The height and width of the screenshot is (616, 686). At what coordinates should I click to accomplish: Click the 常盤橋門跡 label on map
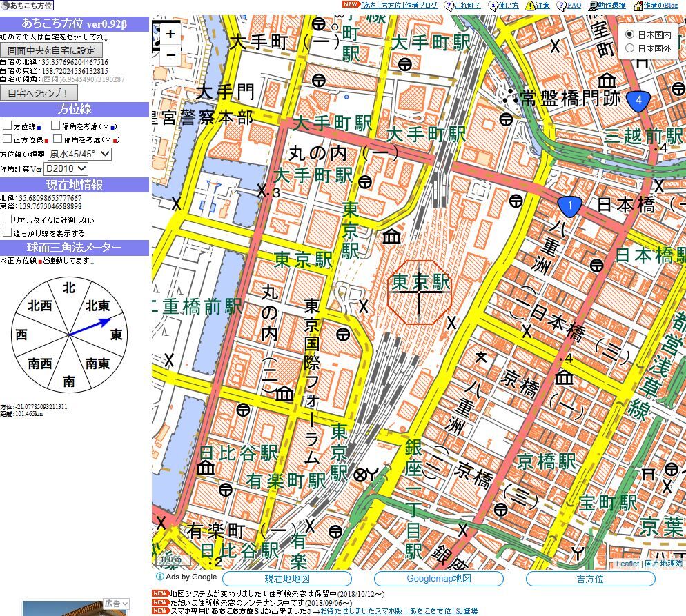click(x=571, y=99)
